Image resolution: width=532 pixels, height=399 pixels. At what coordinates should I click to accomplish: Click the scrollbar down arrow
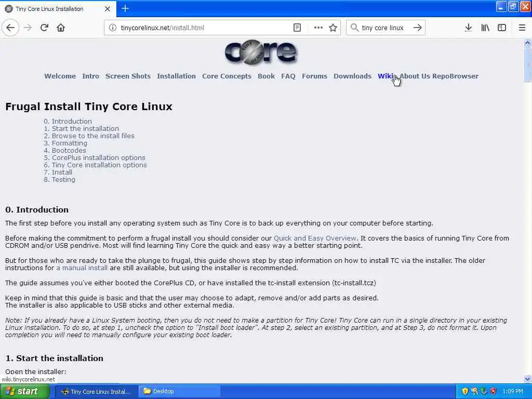tap(527, 379)
